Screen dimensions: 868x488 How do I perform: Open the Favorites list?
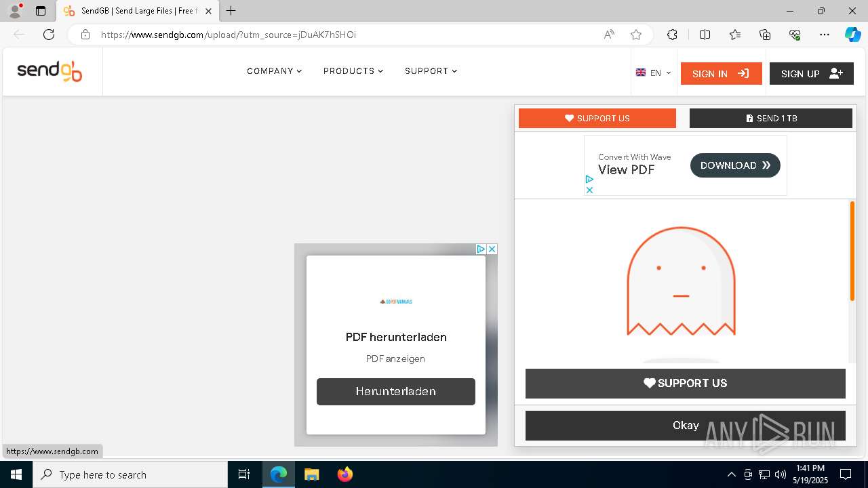(x=735, y=35)
